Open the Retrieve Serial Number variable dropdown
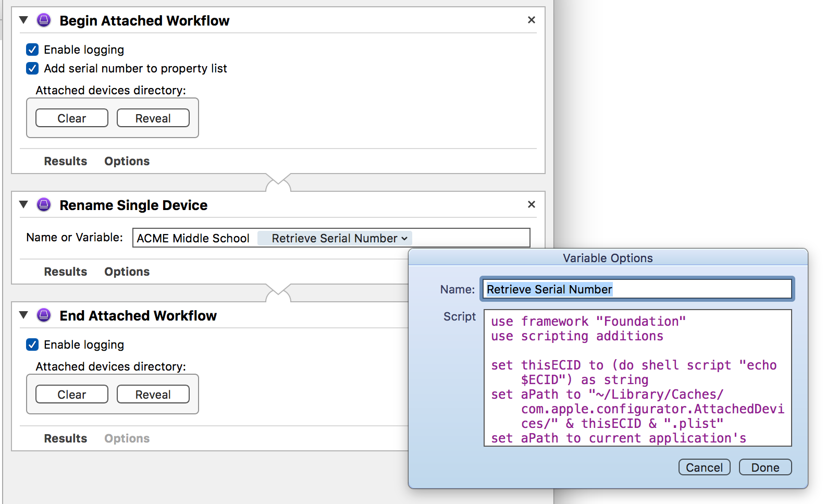The width and height of the screenshot is (826, 504). coord(404,239)
